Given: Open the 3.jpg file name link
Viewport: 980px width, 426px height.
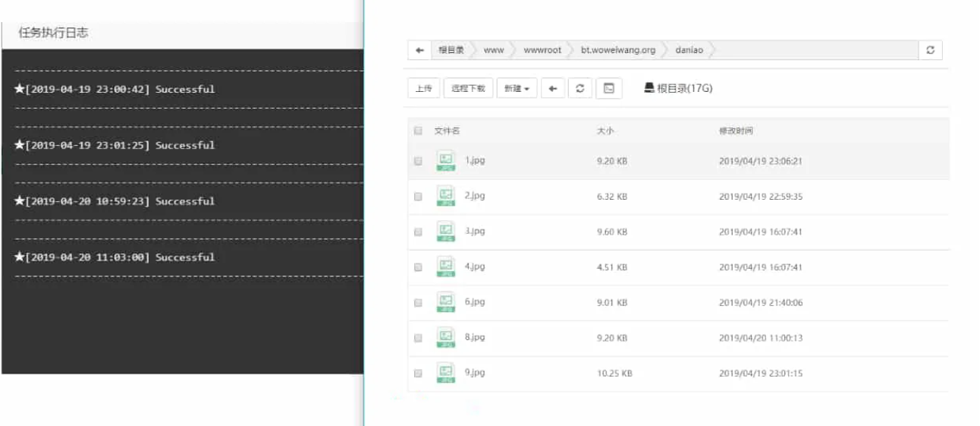Looking at the screenshot, I should [474, 231].
